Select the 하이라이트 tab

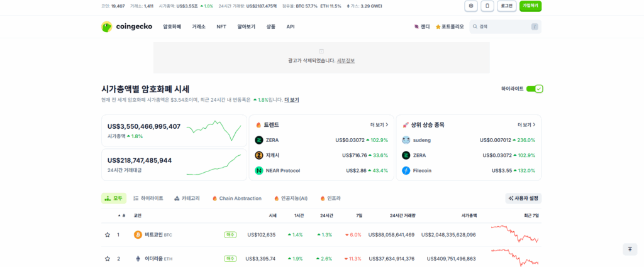click(x=148, y=198)
